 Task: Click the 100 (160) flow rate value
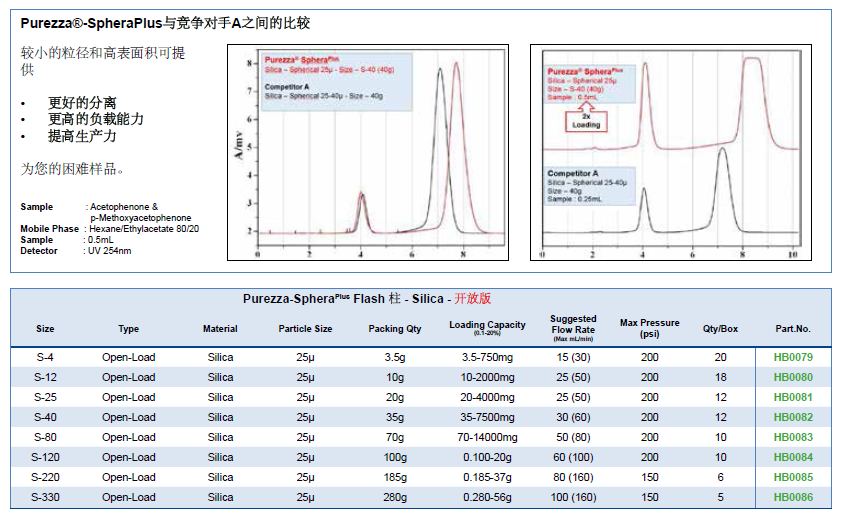click(573, 497)
